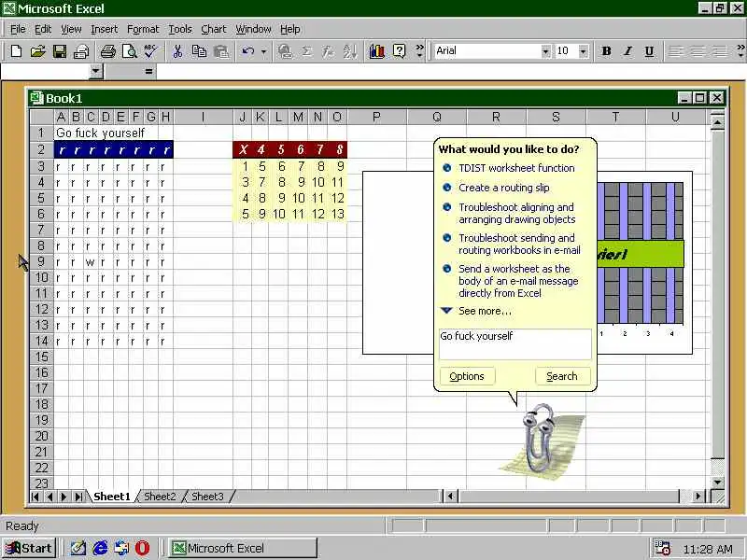Viewport: 747px width, 560px height.
Task: Launch Opera from the quick launch bar
Action: coord(142,548)
